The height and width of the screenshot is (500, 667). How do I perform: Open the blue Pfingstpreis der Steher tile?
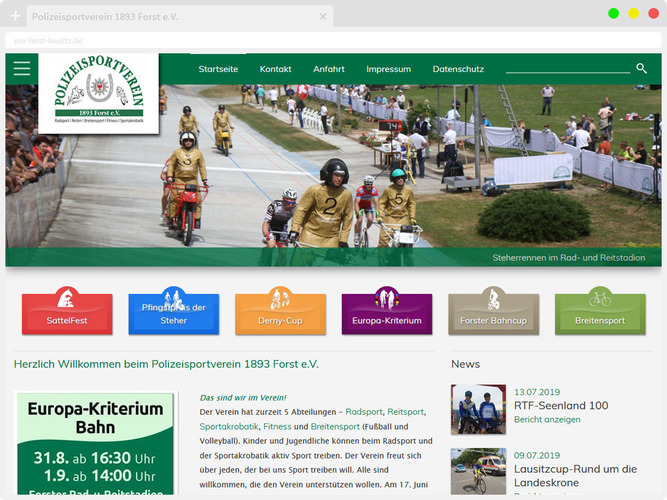tap(174, 313)
